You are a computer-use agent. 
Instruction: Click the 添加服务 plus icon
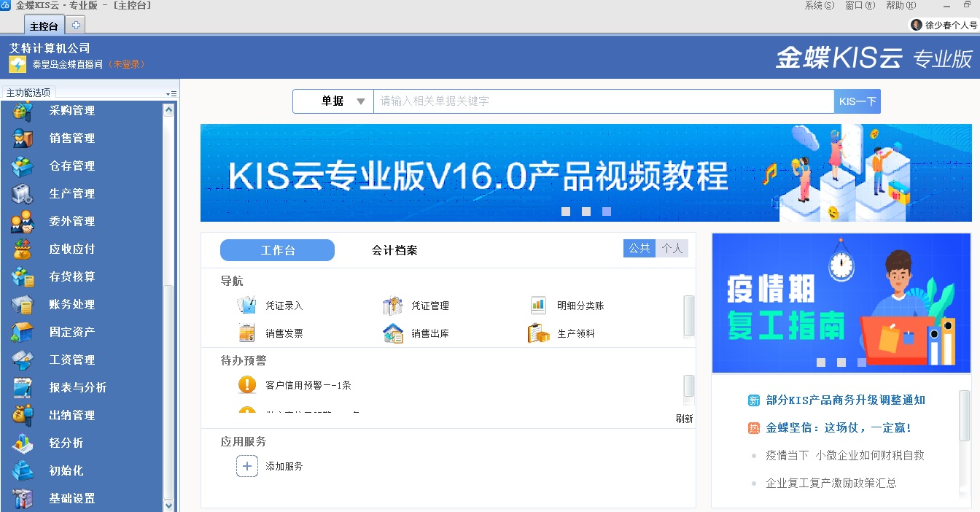click(247, 466)
